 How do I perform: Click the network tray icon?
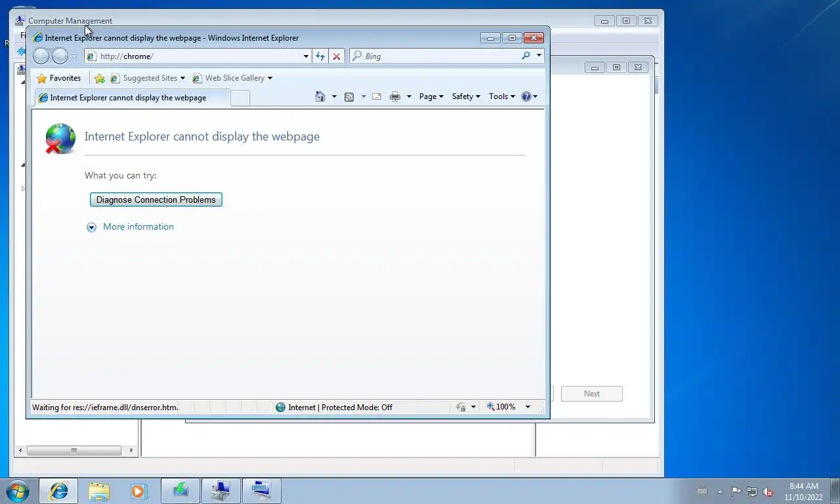pos(752,492)
